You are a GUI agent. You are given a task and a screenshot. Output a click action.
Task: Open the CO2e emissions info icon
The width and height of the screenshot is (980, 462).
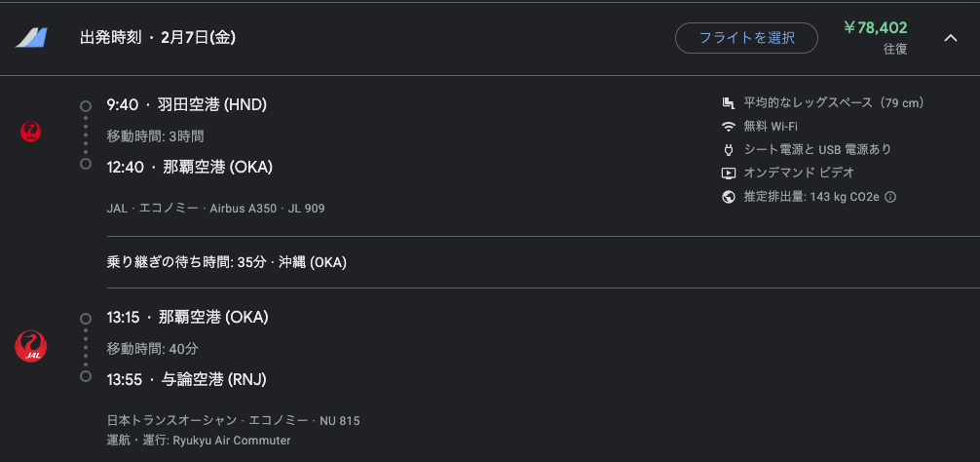click(891, 197)
